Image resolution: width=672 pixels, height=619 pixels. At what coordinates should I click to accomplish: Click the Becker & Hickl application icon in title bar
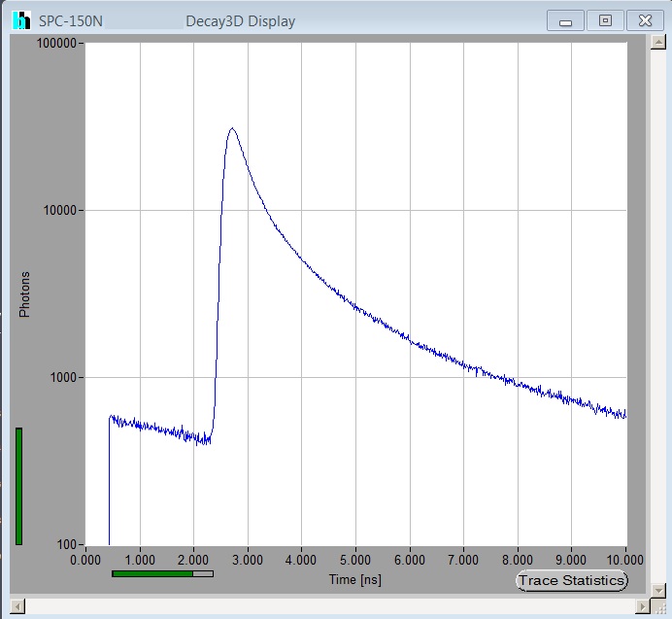[x=21, y=20]
